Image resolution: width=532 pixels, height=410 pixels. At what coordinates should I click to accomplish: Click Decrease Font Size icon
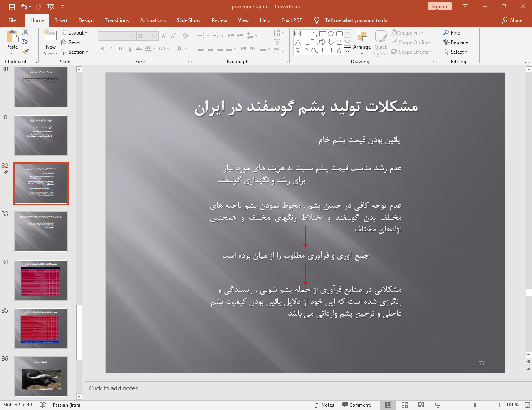click(173, 36)
